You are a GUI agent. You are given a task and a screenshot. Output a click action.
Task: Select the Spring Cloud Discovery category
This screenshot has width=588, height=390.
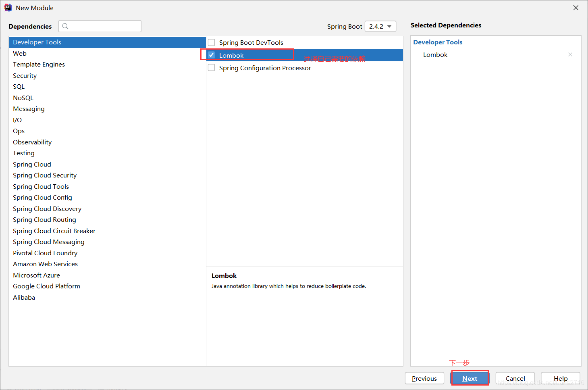click(107, 209)
